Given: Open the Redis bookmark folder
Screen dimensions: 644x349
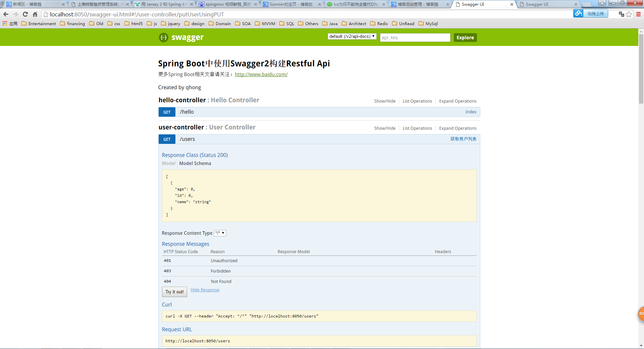Looking at the screenshot, I should point(379,23).
